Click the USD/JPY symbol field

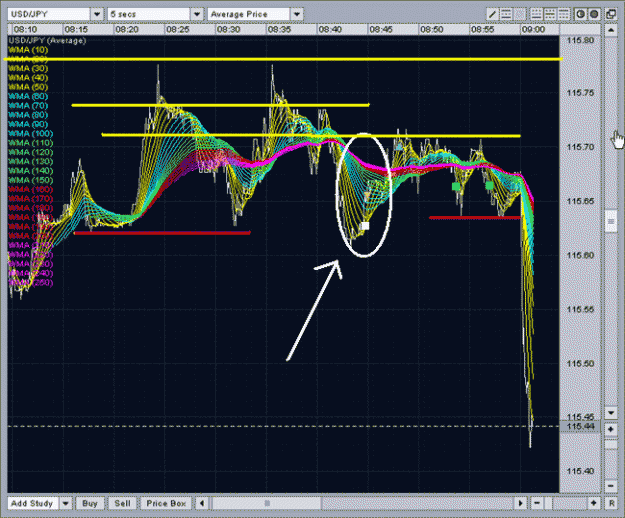coord(49,14)
